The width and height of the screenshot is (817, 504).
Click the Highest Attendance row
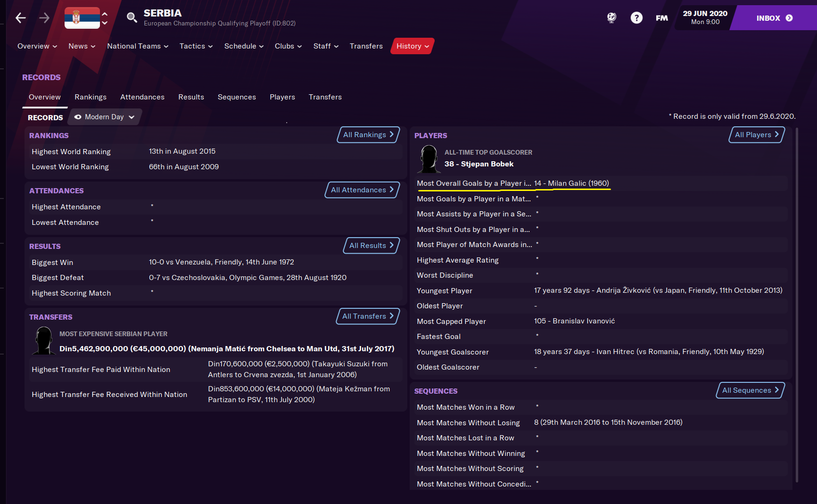click(215, 207)
